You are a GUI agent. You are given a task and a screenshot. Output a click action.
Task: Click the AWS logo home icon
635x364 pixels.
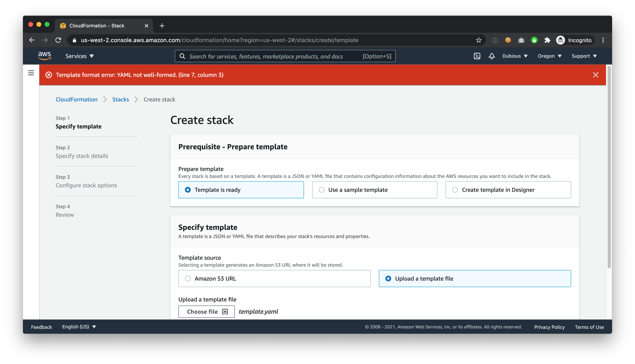(45, 56)
